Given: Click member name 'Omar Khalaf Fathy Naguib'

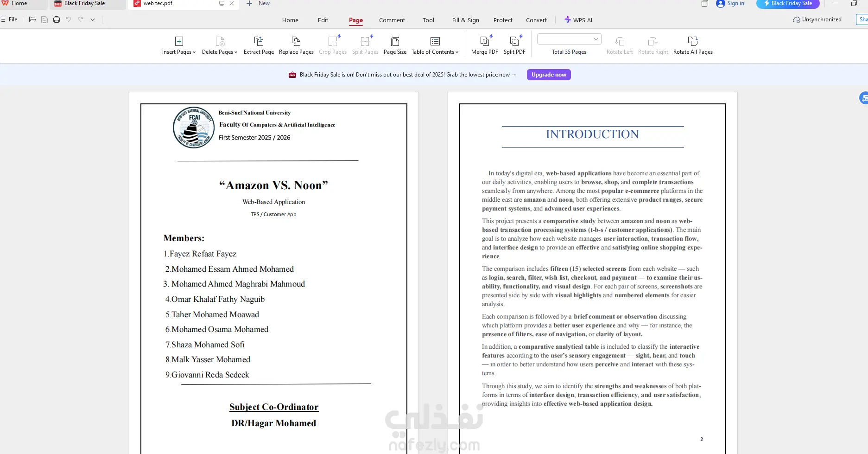Looking at the screenshot, I should [x=218, y=300].
